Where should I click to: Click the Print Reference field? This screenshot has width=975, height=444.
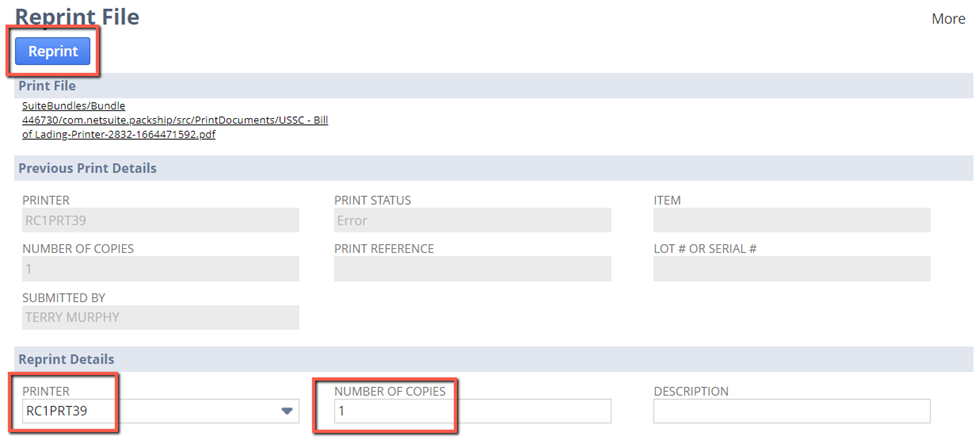click(472, 269)
